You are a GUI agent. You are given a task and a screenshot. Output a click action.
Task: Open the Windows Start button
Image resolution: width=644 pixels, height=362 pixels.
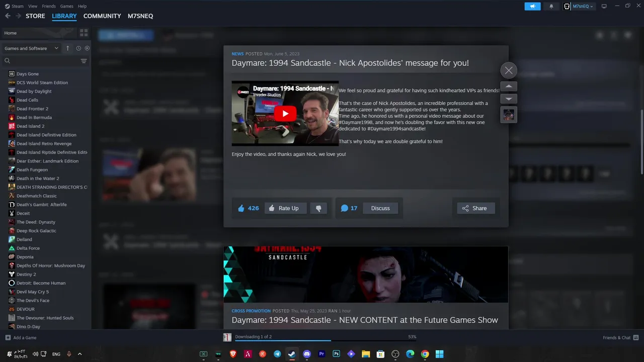click(x=439, y=354)
